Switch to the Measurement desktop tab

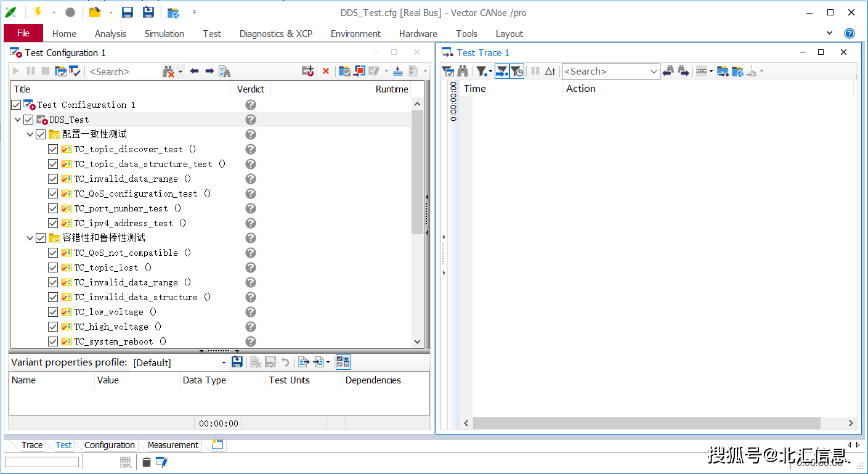172,445
